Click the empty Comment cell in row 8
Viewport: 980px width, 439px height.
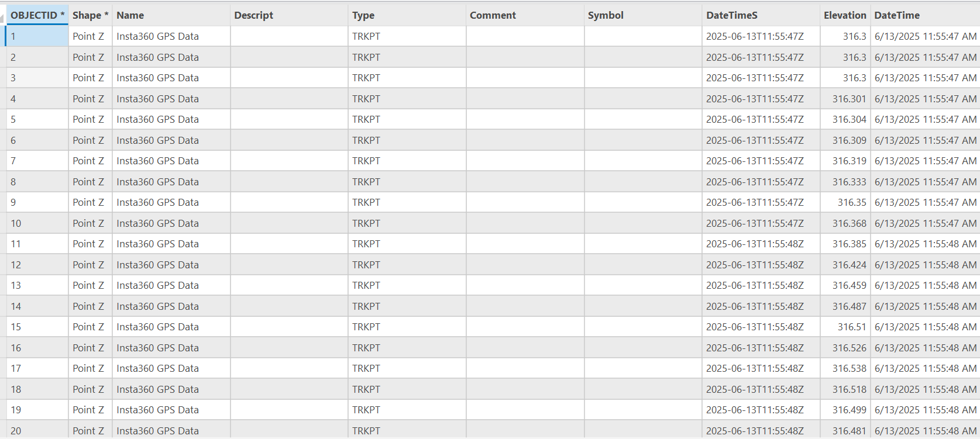click(x=525, y=182)
